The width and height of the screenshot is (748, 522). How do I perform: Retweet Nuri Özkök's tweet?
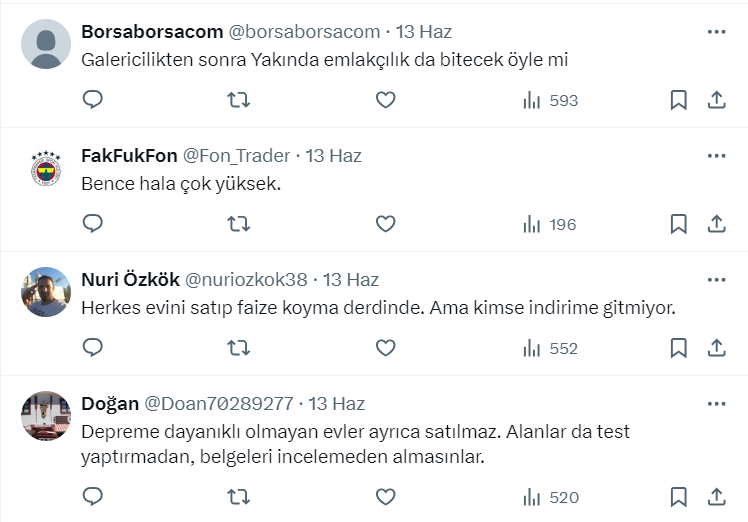pyautogui.click(x=238, y=348)
